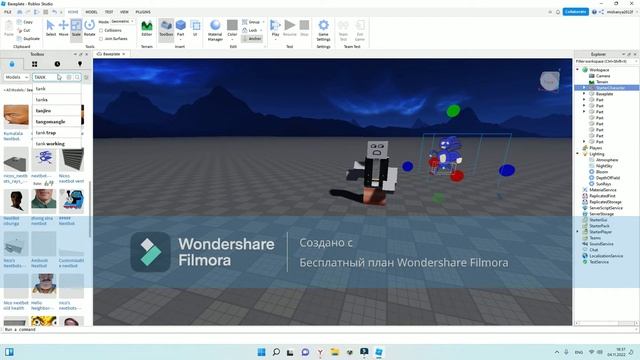Viewport: 640px width, 360px height.
Task: Click the Toolbox search magnifier button
Action: (x=77, y=77)
